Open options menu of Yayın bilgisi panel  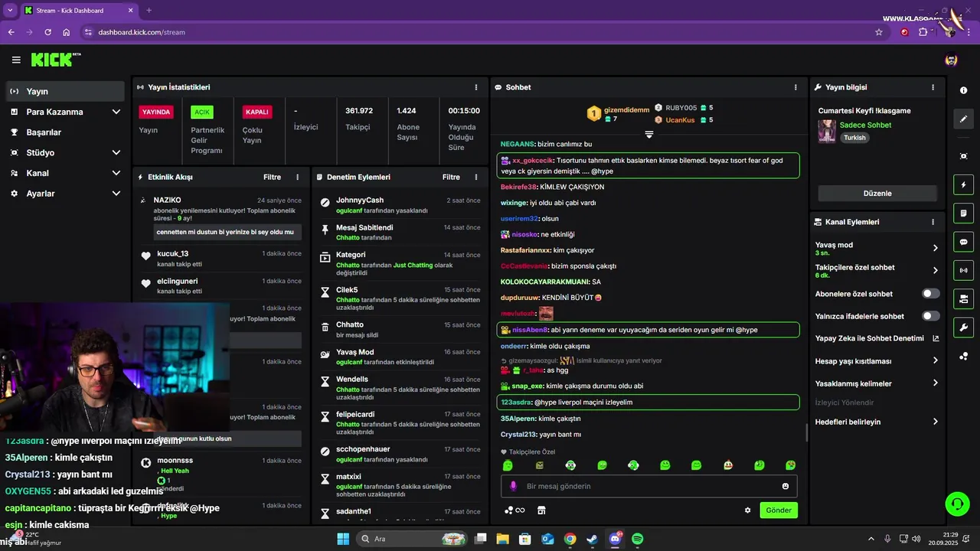933,87
